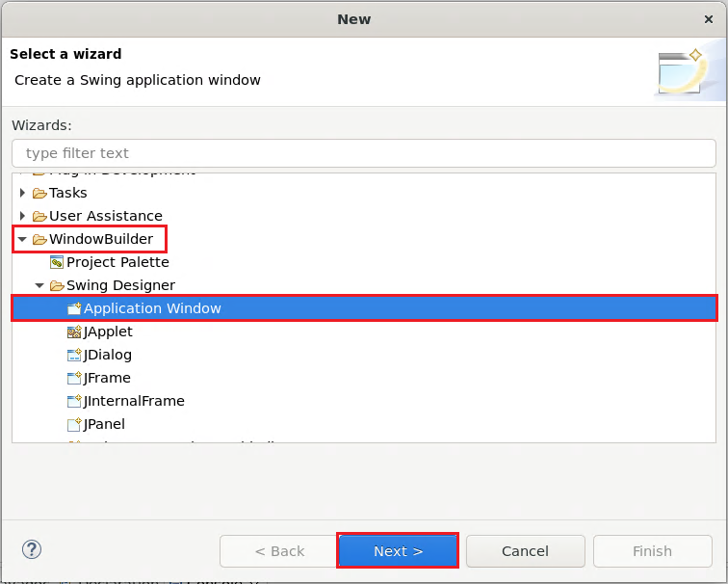The image size is (728, 584).
Task: Click the Swing Designer folder icon
Action: tap(57, 285)
